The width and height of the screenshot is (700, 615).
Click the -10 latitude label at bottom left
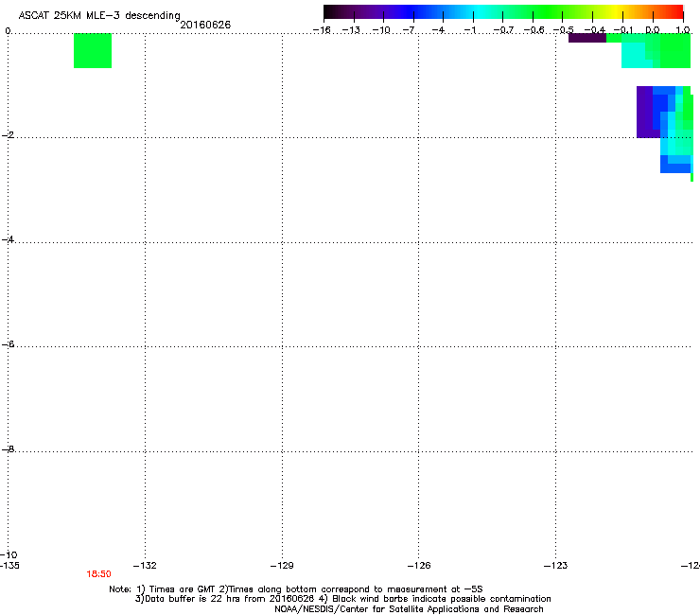click(x=9, y=554)
